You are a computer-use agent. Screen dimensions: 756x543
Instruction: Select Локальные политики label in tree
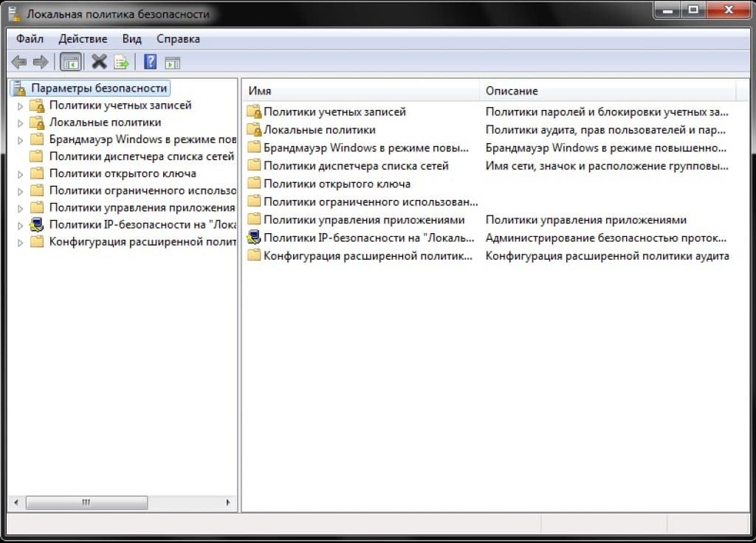click(x=105, y=122)
